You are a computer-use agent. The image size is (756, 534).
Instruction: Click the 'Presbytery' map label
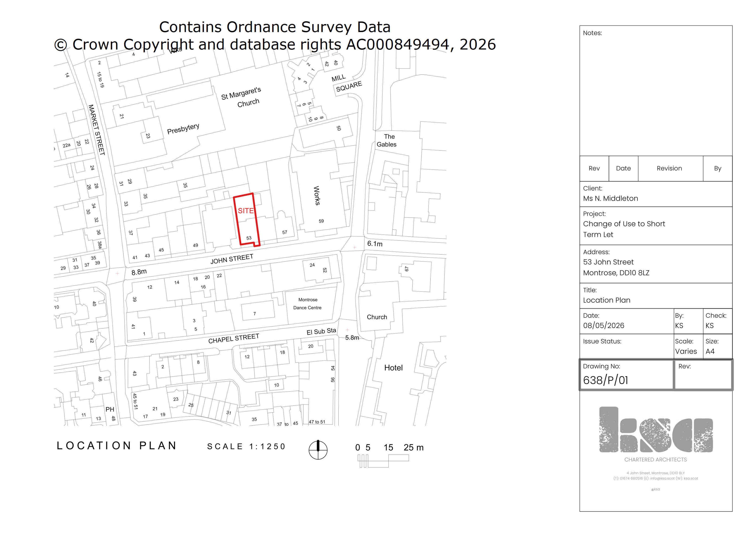[x=183, y=129]
